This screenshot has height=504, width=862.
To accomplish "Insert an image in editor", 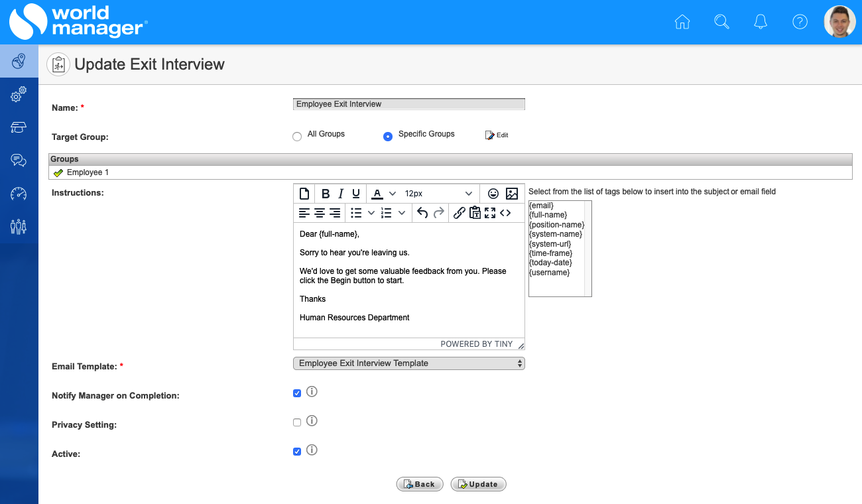I will point(512,194).
